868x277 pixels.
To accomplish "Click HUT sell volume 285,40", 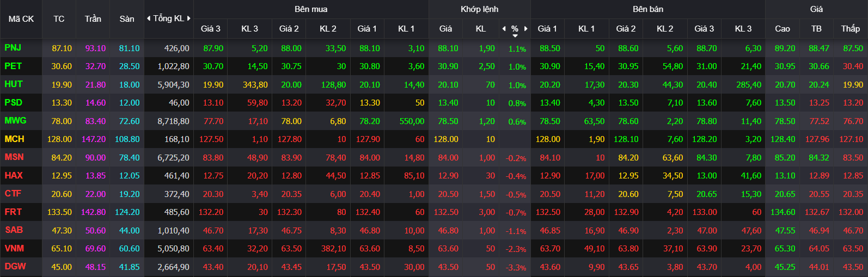I will pyautogui.click(x=749, y=85).
